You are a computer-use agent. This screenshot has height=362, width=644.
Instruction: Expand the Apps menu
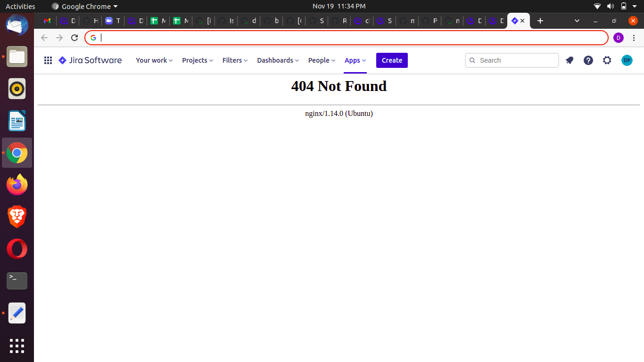coord(355,60)
